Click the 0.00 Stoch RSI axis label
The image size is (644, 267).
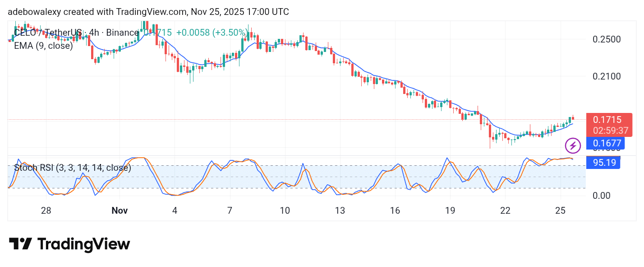click(x=602, y=196)
